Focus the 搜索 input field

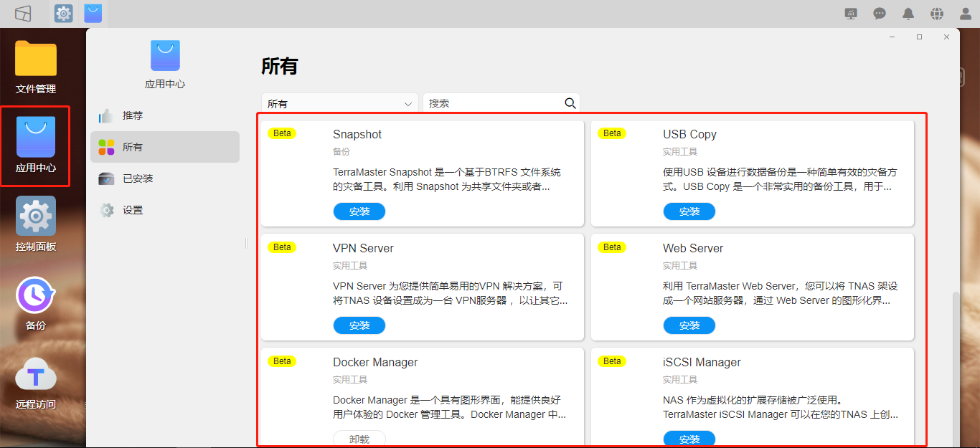pyautogui.click(x=494, y=103)
